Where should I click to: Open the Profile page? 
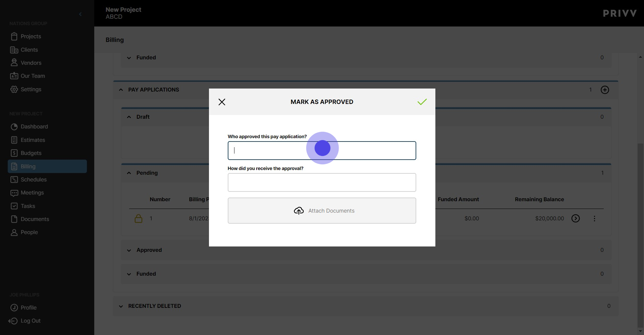click(29, 308)
